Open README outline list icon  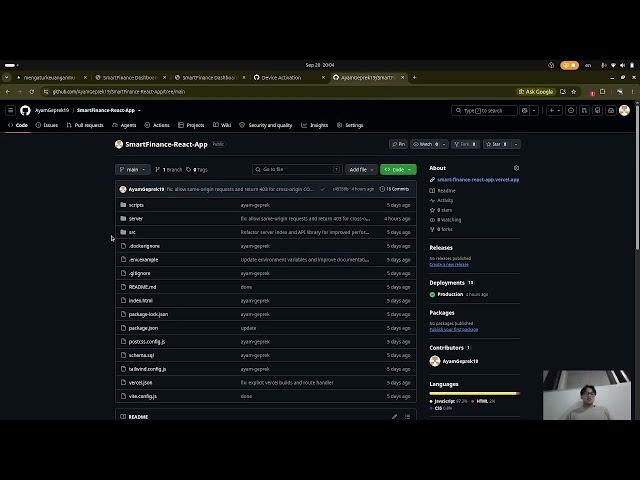click(407, 416)
